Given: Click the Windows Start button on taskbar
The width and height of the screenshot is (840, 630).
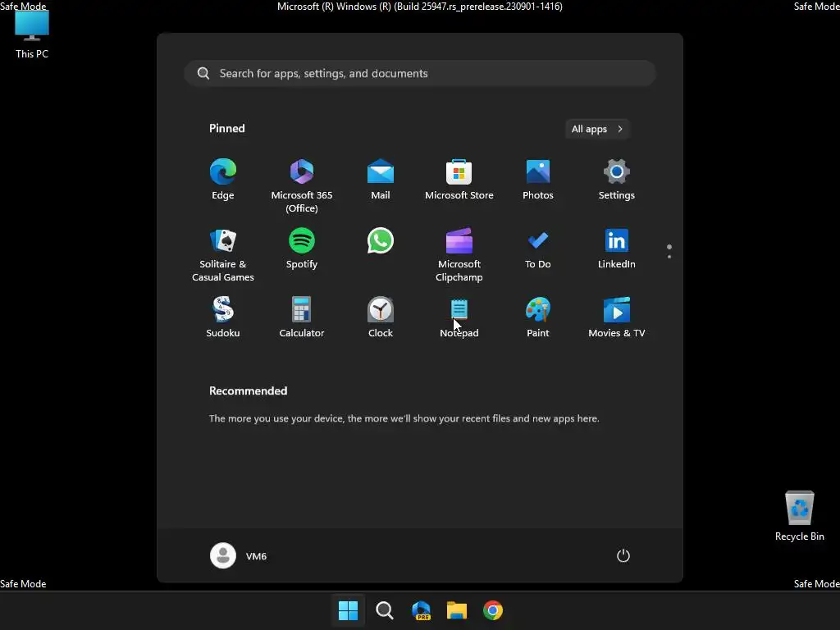Looking at the screenshot, I should 348,610.
